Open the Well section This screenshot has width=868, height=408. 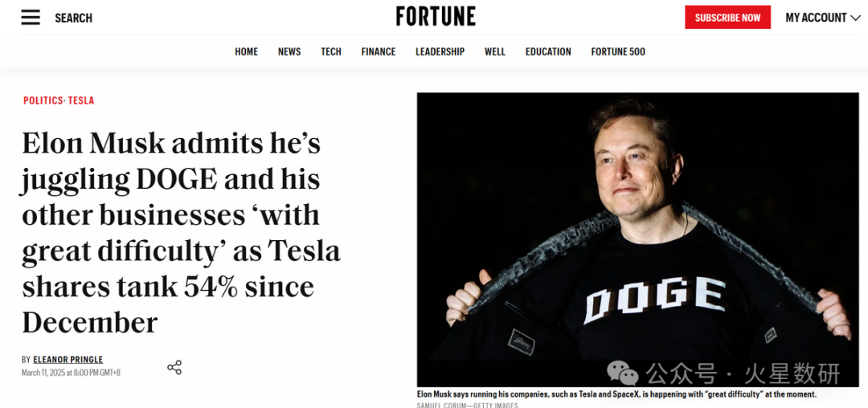coord(495,51)
